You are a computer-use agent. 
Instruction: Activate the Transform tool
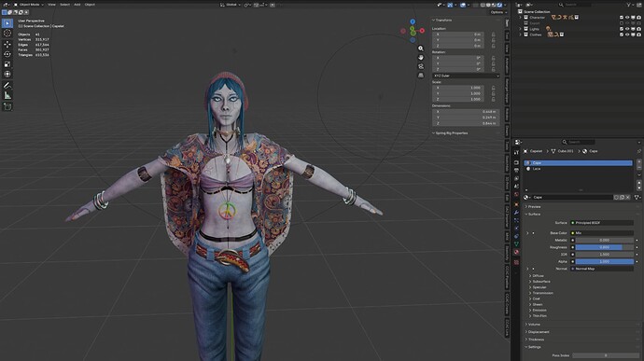point(7,74)
